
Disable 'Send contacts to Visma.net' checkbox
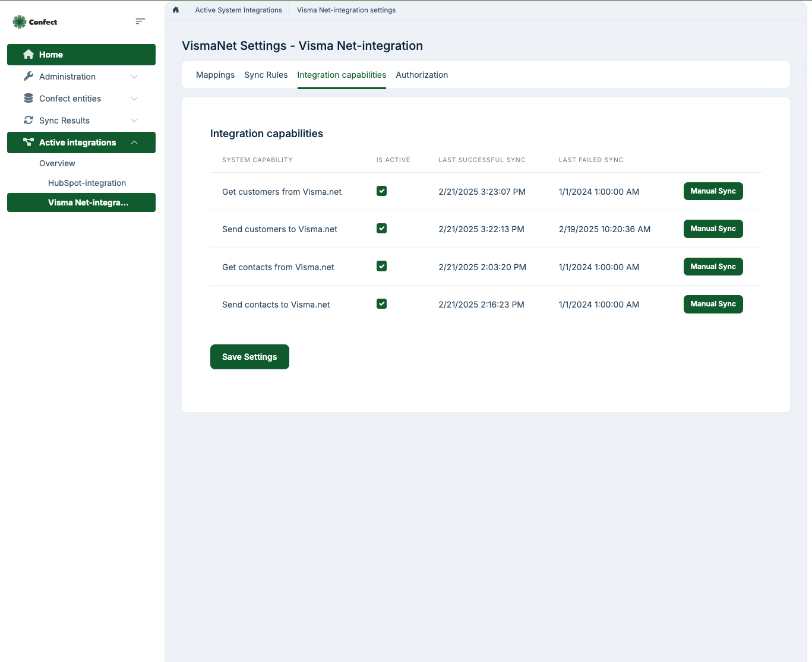click(x=382, y=304)
